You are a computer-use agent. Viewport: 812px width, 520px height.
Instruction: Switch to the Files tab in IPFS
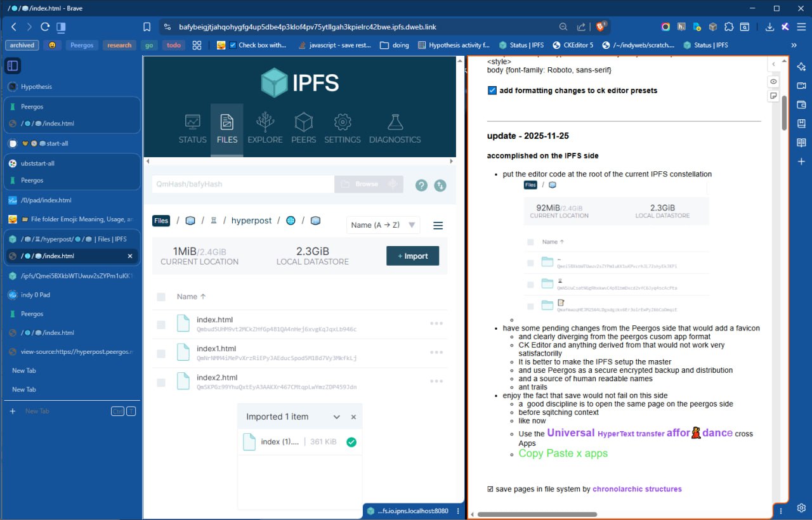pos(226,129)
